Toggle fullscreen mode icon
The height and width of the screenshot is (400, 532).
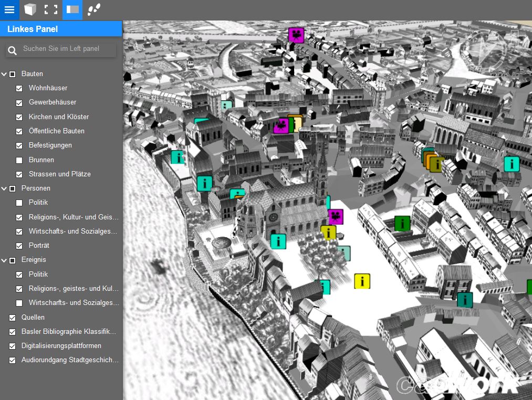click(51, 9)
